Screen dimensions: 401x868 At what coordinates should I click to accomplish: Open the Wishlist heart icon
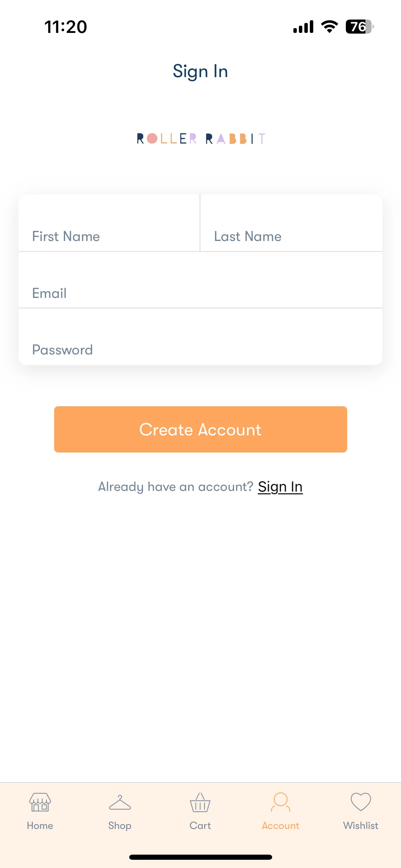pyautogui.click(x=361, y=802)
